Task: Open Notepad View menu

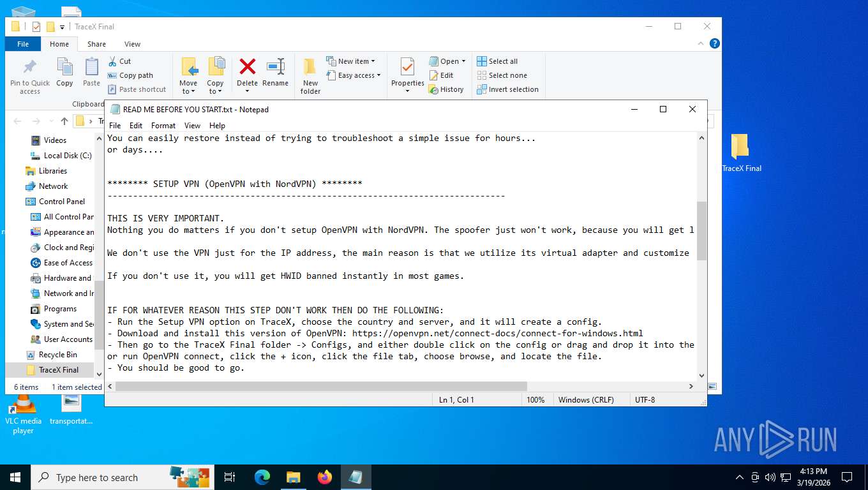Action: 192,126
